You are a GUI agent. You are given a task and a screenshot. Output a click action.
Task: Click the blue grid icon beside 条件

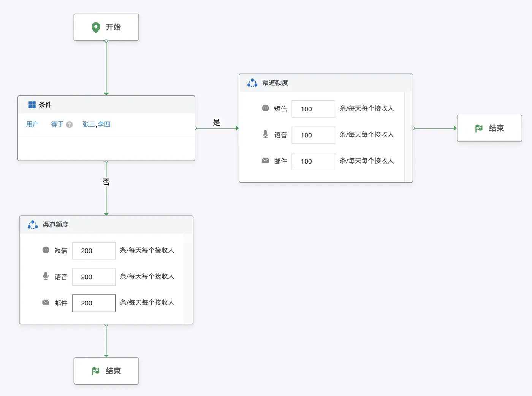tap(32, 105)
